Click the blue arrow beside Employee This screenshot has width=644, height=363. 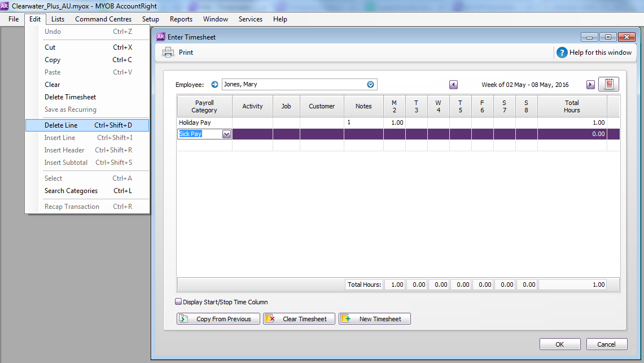(214, 85)
